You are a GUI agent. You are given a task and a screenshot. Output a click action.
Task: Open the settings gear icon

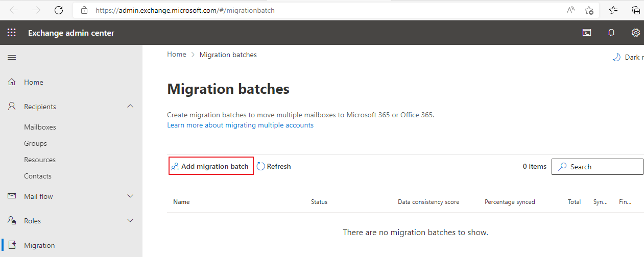[x=636, y=33]
